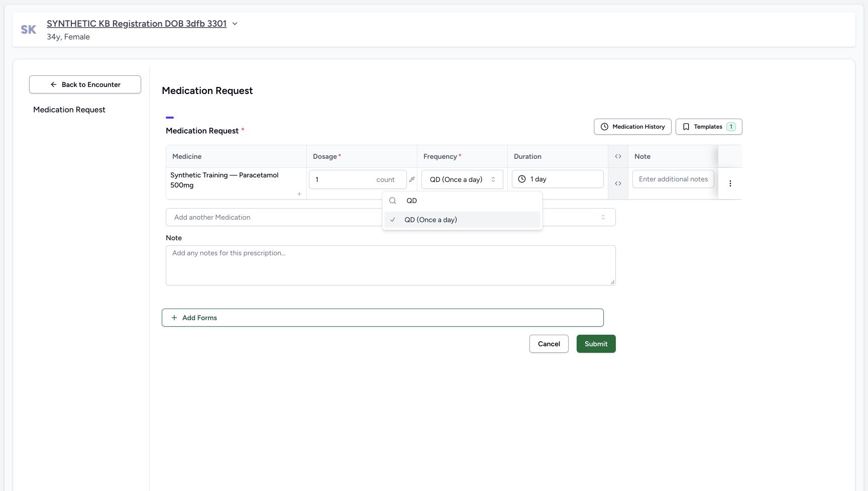Click the dosage edit icon next to count
The image size is (868, 491).
(412, 179)
